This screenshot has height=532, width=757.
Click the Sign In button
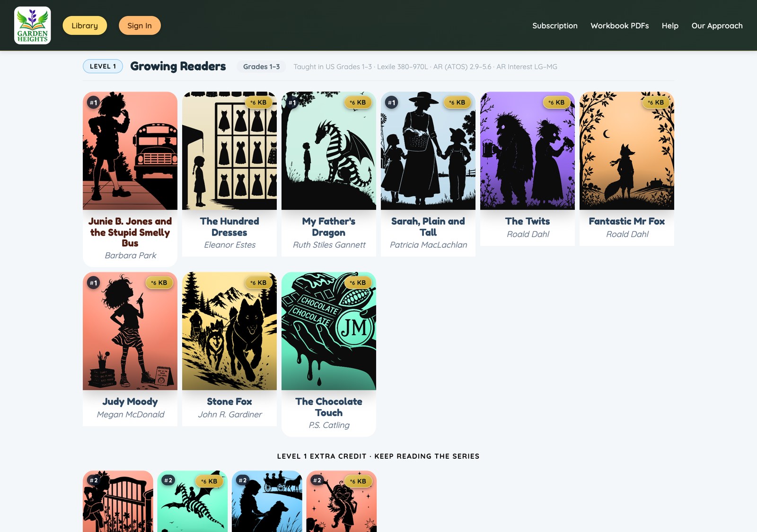[140, 26]
